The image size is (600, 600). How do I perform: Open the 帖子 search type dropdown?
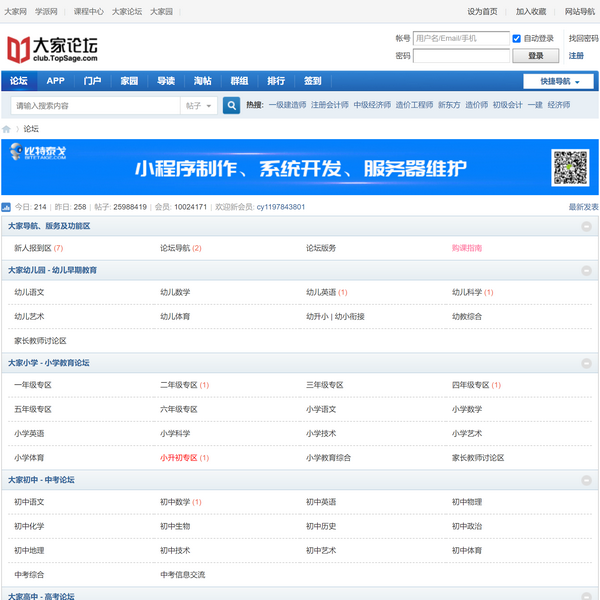(199, 105)
